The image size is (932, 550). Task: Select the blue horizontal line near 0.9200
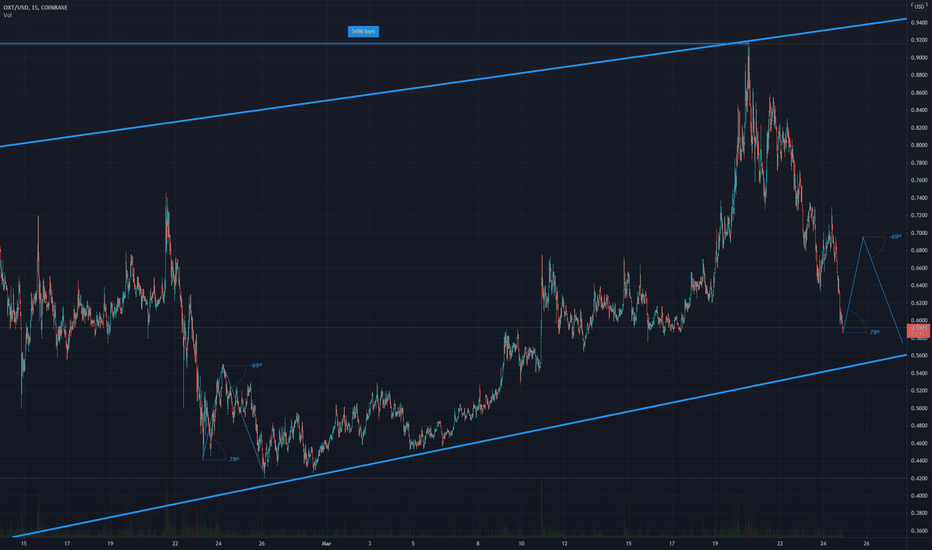pos(373,43)
